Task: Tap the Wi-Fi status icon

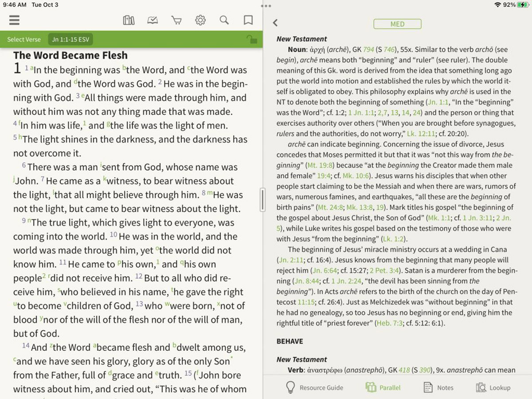Action: click(x=497, y=5)
